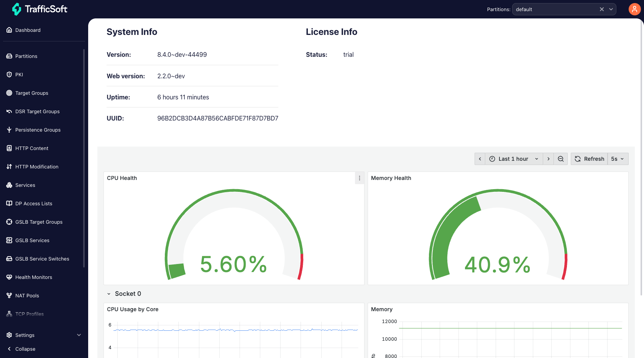Open the PKI section
This screenshot has width=644, height=358.
point(19,74)
